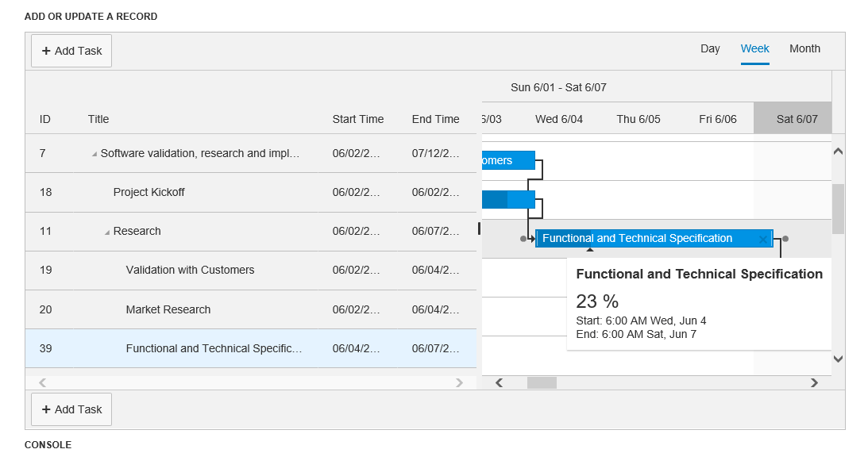Click the bottom Add Task button
Viewport: 868px width, 453px height.
(71, 409)
